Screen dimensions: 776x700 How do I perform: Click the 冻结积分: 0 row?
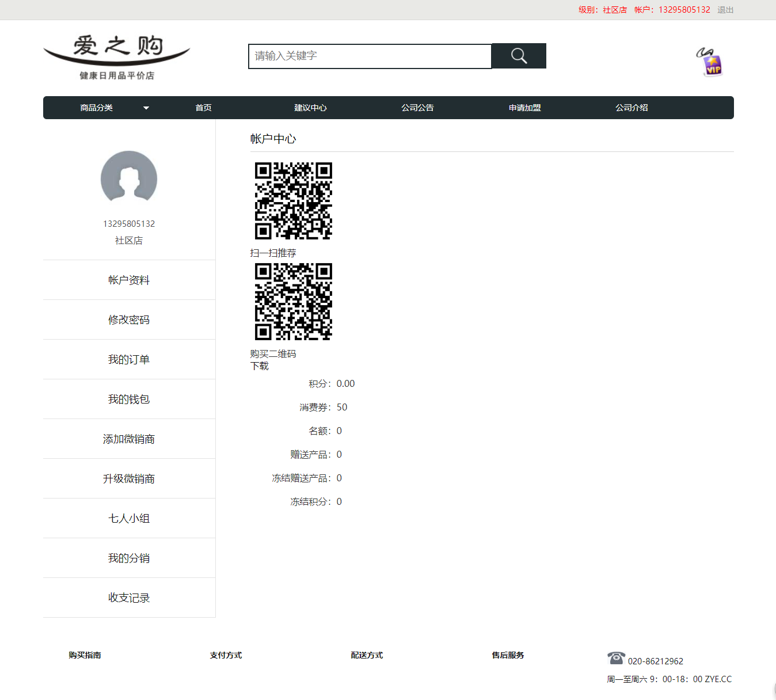[316, 501]
